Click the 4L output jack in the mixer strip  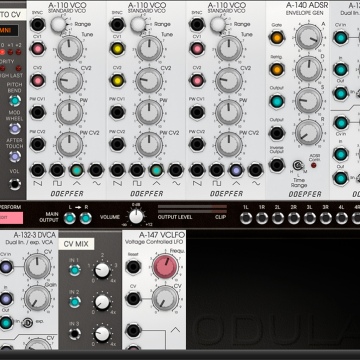click(x=342, y=218)
